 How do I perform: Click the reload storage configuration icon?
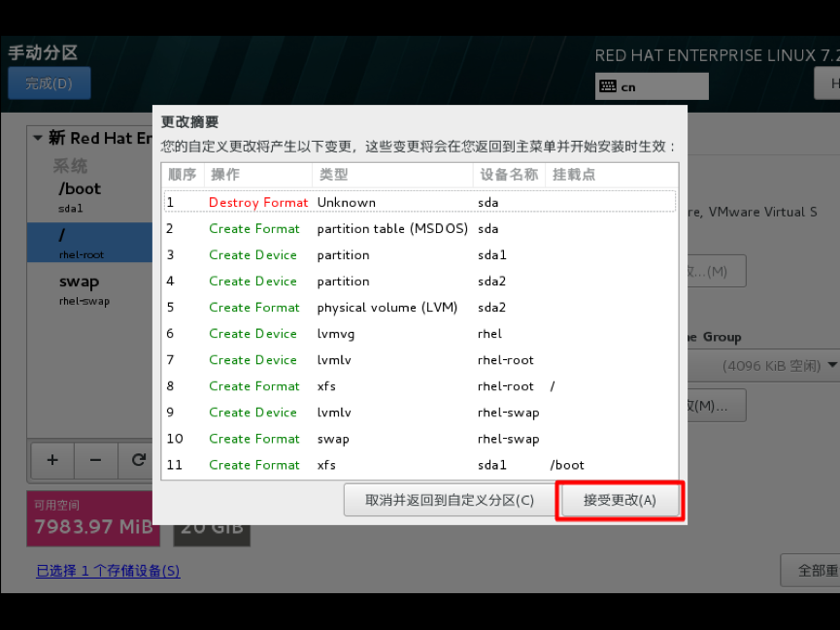click(x=138, y=460)
